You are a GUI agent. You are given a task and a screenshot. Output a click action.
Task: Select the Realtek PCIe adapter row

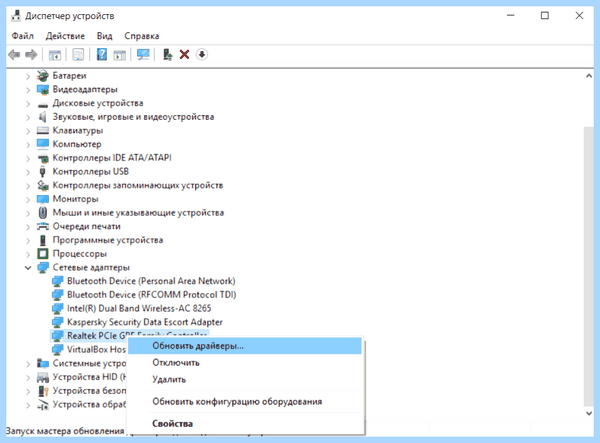tap(130, 335)
